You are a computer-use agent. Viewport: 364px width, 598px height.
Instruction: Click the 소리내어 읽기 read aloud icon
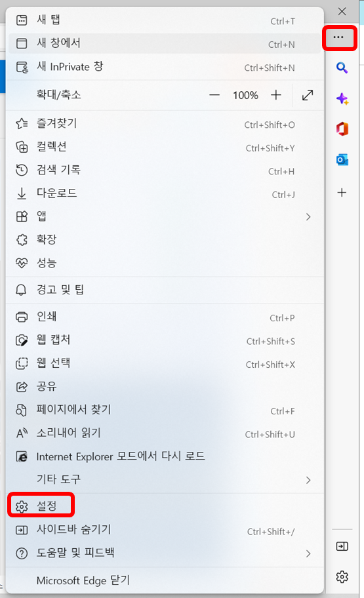pos(22,433)
